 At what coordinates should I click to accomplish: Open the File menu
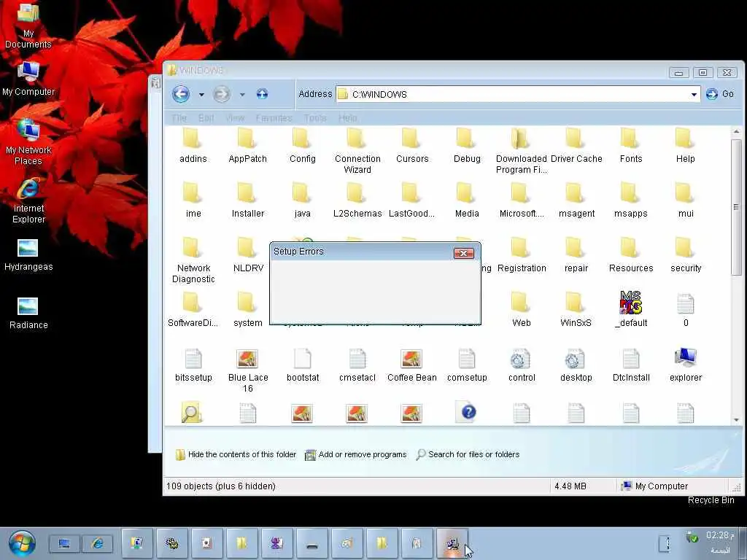179,117
